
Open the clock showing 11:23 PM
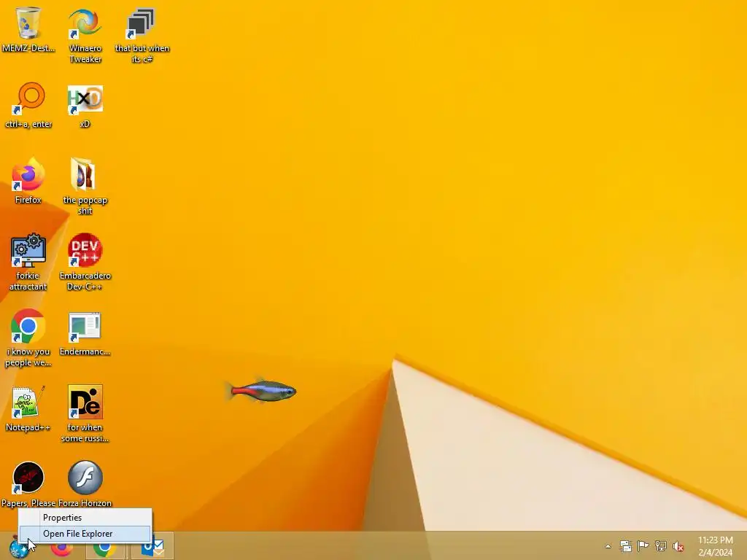pyautogui.click(x=715, y=546)
